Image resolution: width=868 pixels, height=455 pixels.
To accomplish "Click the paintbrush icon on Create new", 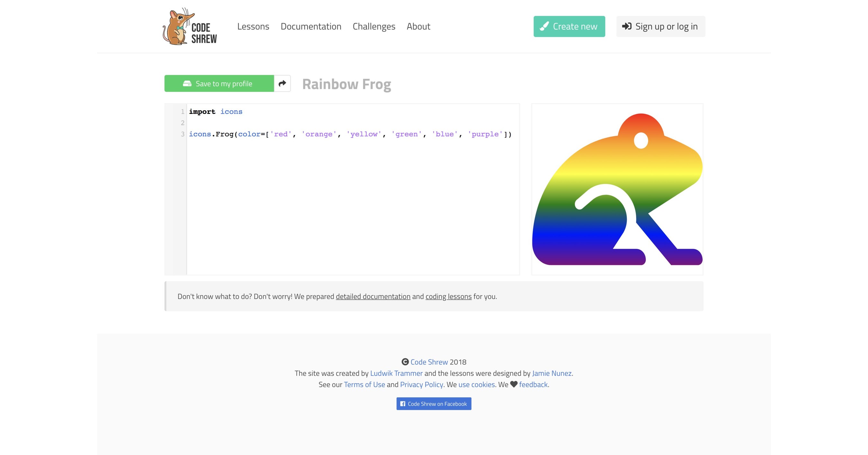I will [x=544, y=26].
